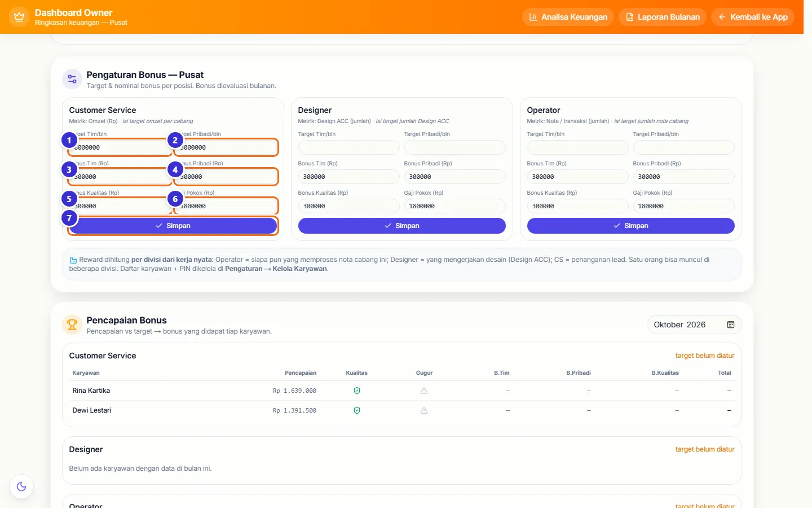Click Belum ada karyawan dengan data message
Image resolution: width=812 pixels, height=508 pixels.
(140, 468)
